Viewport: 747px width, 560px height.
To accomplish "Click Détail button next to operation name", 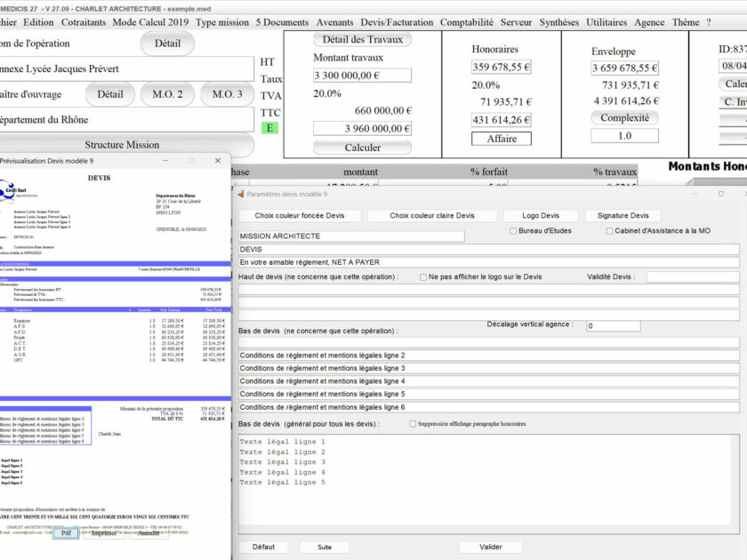I will pos(167,44).
